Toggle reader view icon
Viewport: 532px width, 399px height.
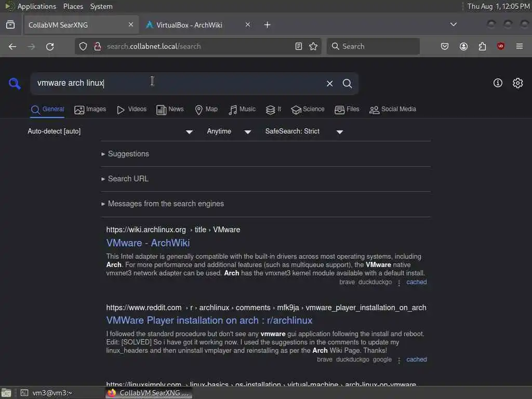click(x=299, y=46)
